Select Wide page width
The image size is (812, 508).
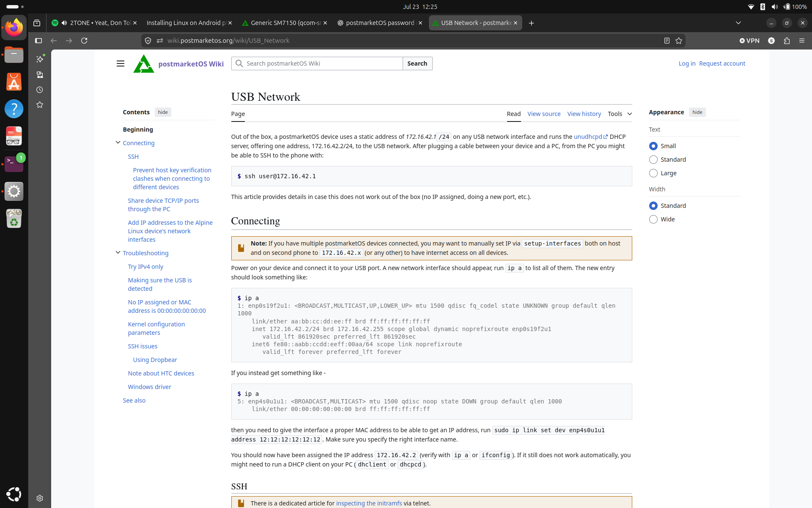click(653, 219)
